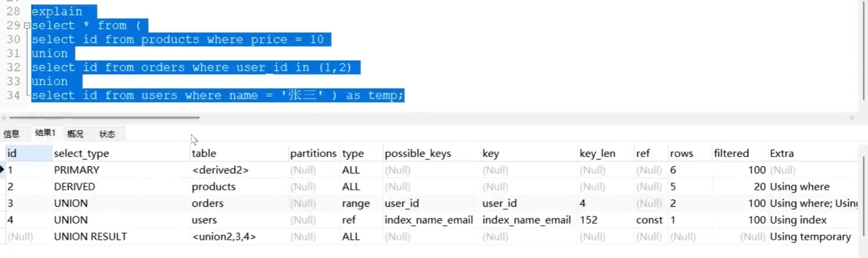
Task: Open the 结果1 results tab
Action: (45, 133)
